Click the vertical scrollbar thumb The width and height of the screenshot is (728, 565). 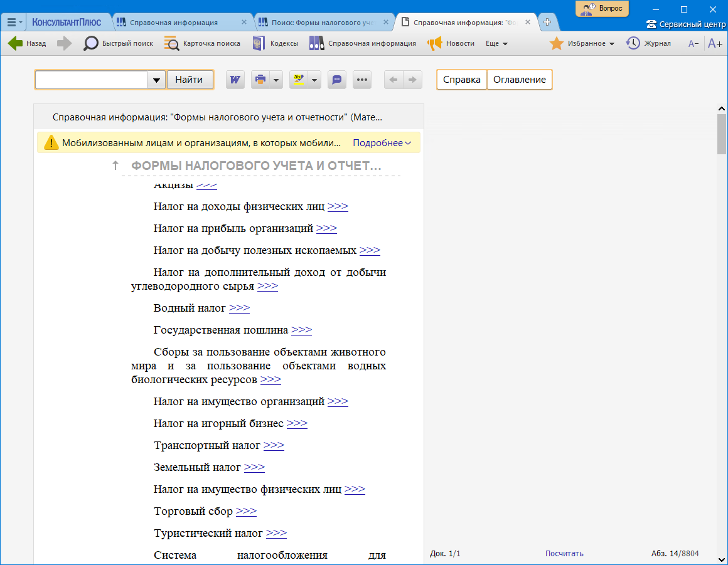721,134
